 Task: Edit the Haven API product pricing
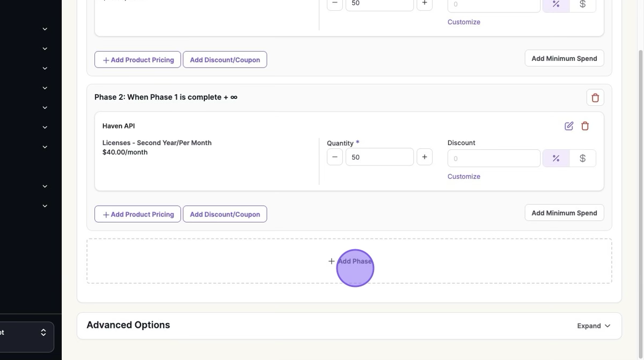tap(569, 126)
